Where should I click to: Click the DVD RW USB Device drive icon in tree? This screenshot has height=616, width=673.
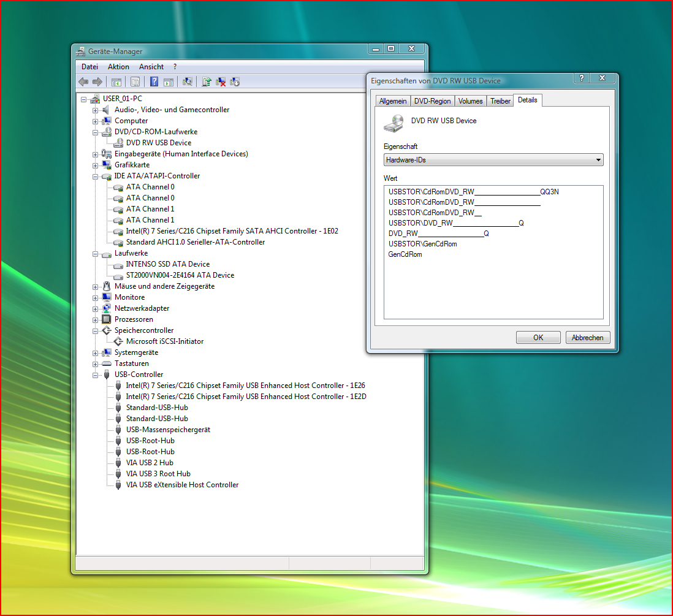118,143
